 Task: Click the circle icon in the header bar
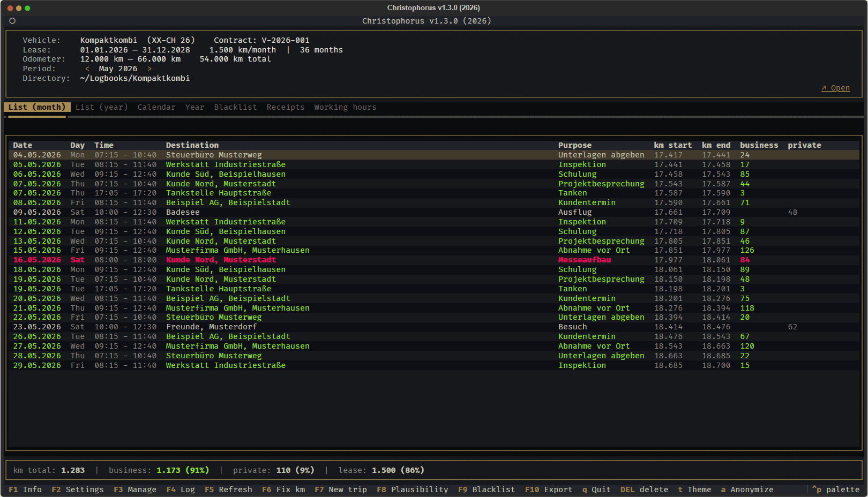(x=12, y=21)
